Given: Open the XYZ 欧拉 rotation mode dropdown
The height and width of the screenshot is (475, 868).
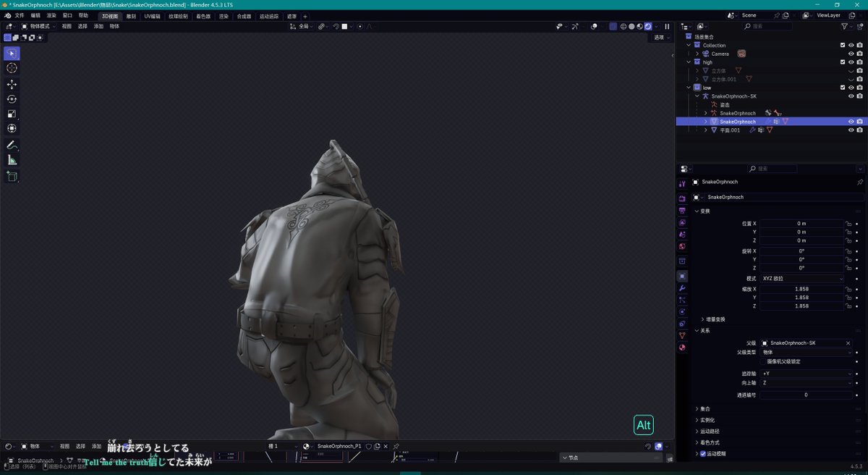Looking at the screenshot, I should click(802, 278).
